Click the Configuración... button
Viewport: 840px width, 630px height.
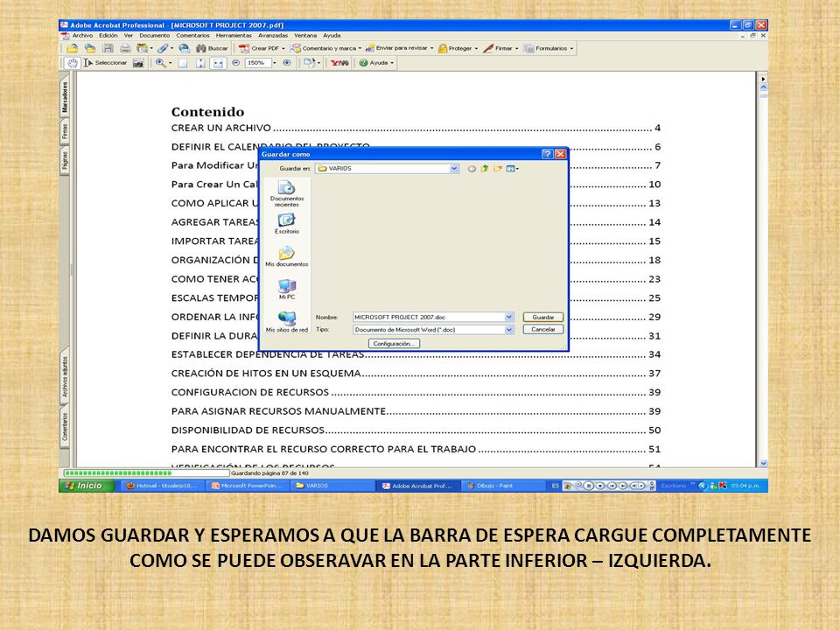394,343
